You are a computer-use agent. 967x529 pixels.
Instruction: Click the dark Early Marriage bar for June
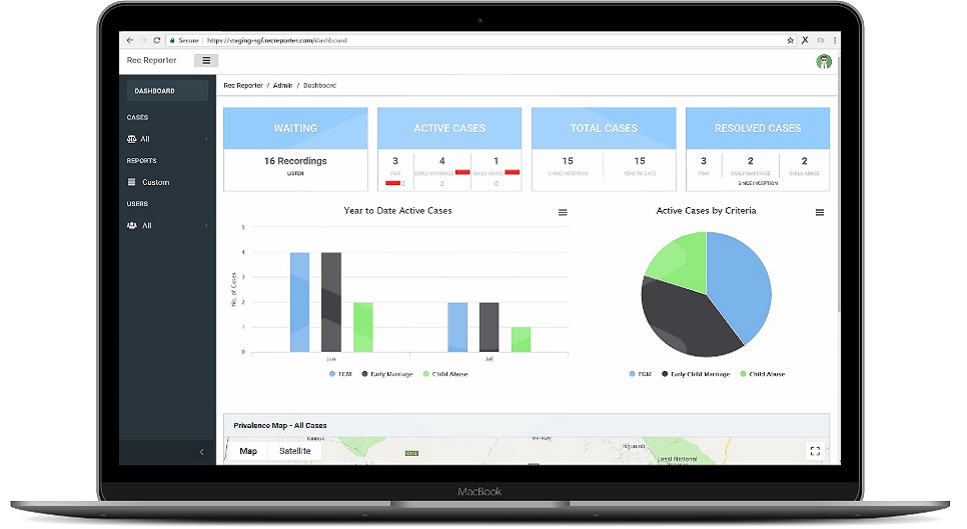[331, 302]
